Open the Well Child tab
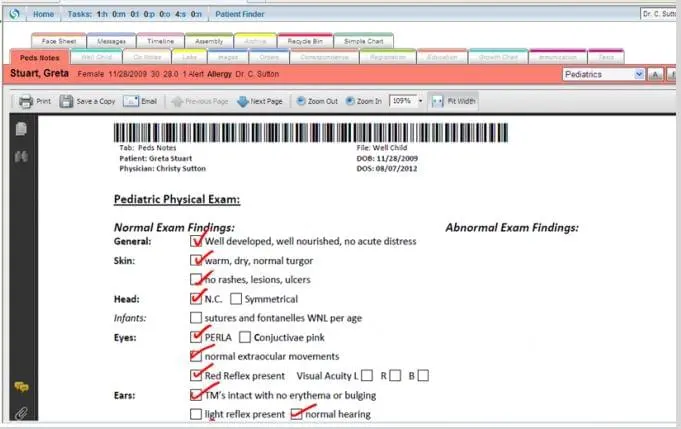This screenshot has height=429, width=681. 96,57
